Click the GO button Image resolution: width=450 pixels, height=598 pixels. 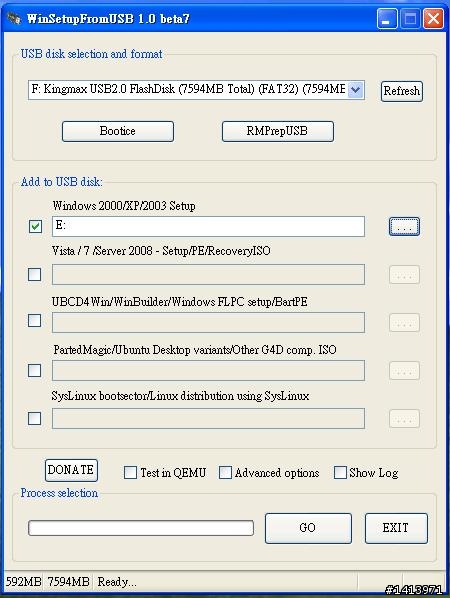[x=308, y=528]
